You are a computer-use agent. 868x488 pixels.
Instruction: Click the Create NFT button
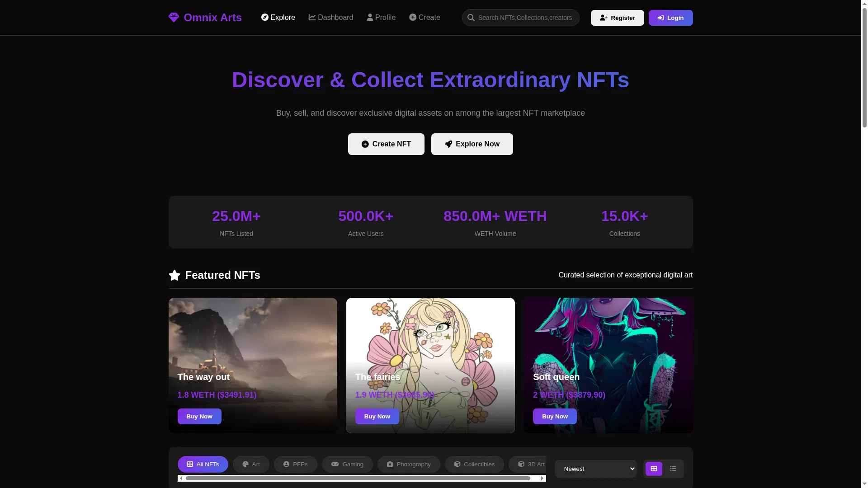coord(386,144)
